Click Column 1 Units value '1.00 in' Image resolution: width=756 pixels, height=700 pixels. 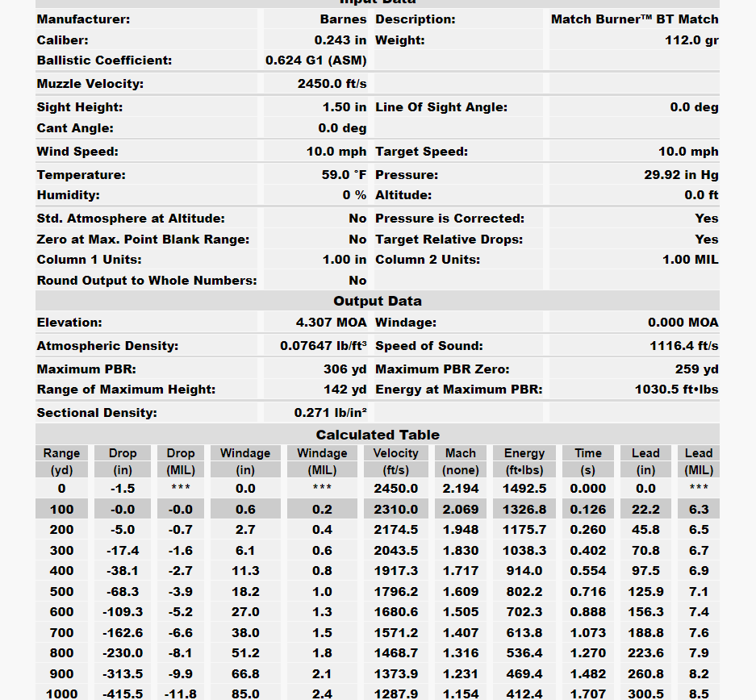coord(345,260)
